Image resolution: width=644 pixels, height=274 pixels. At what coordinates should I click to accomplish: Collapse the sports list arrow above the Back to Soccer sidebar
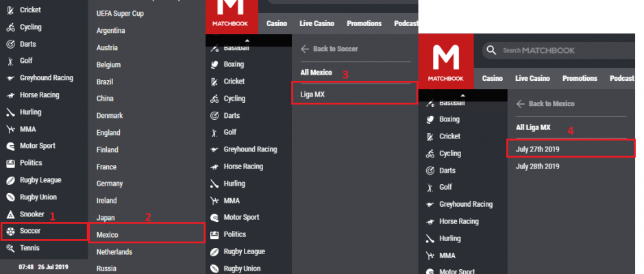point(247,40)
